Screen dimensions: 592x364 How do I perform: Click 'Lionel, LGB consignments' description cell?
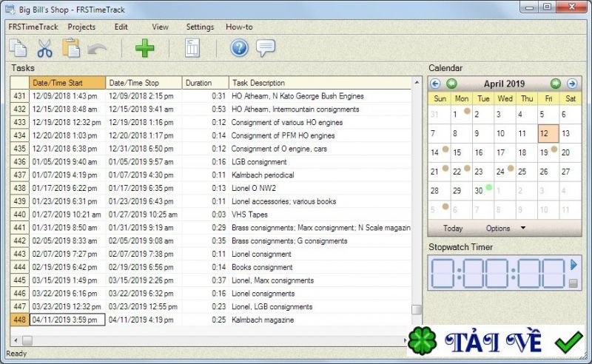[x=320, y=306]
